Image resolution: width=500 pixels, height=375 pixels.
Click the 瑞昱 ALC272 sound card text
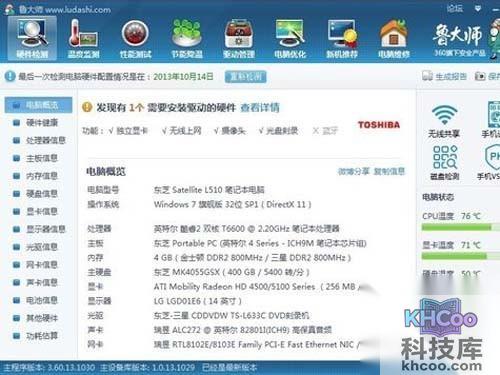click(x=243, y=330)
